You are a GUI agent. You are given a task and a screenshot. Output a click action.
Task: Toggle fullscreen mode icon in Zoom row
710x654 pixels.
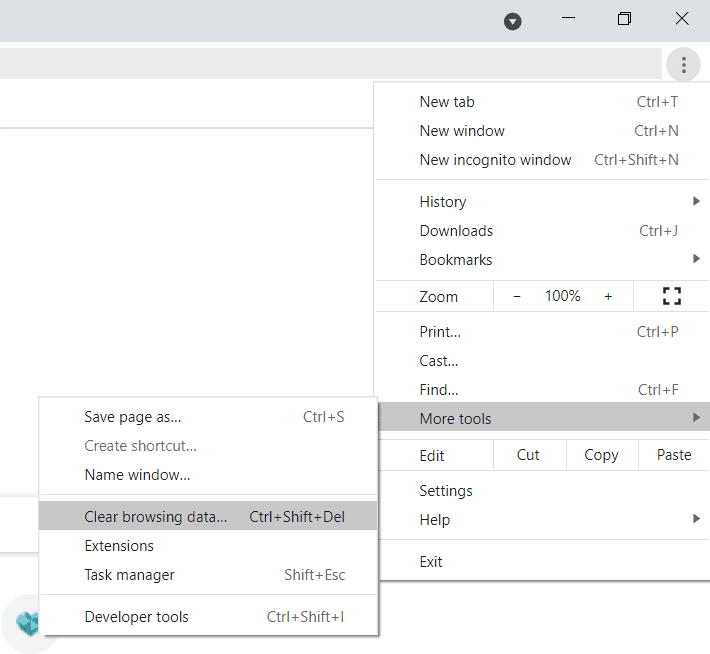tap(672, 296)
